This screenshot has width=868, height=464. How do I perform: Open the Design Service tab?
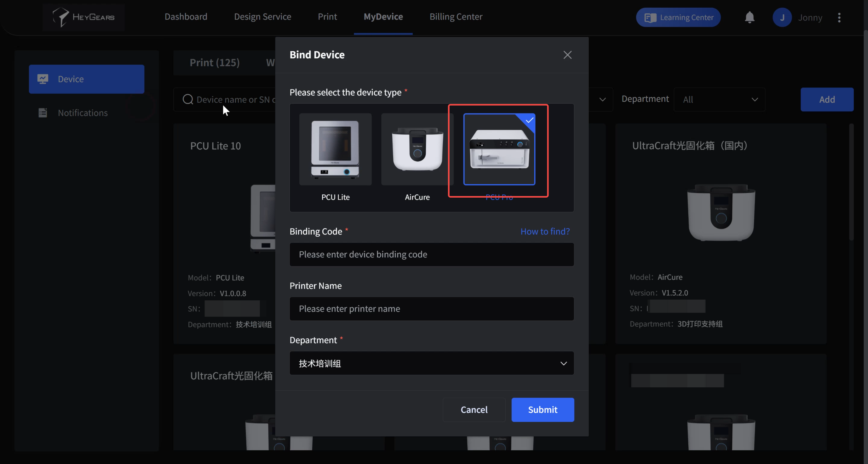[263, 17]
